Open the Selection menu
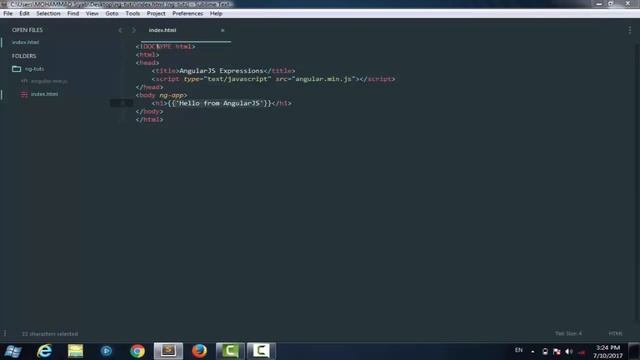This screenshot has height=360, width=640. (x=48, y=13)
